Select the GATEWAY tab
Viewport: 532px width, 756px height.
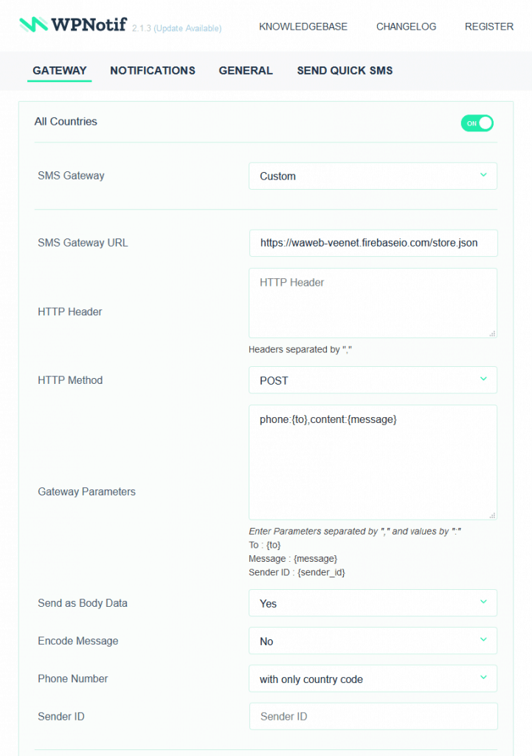[x=59, y=70]
